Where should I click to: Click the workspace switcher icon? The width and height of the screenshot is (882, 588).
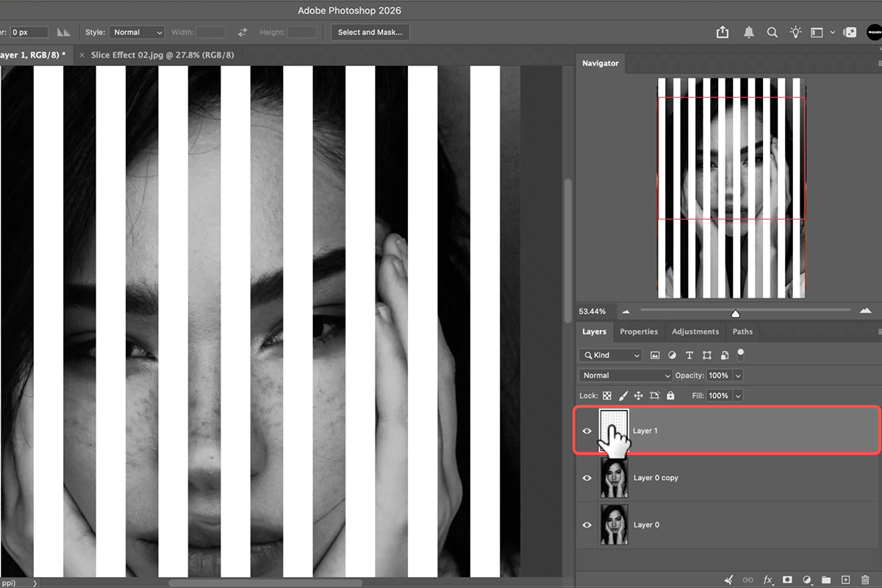(817, 32)
